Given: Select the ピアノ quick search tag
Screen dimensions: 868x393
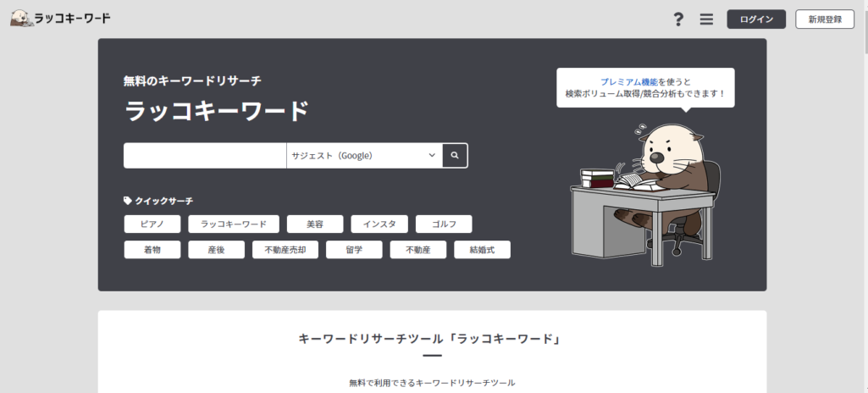Looking at the screenshot, I should (152, 224).
